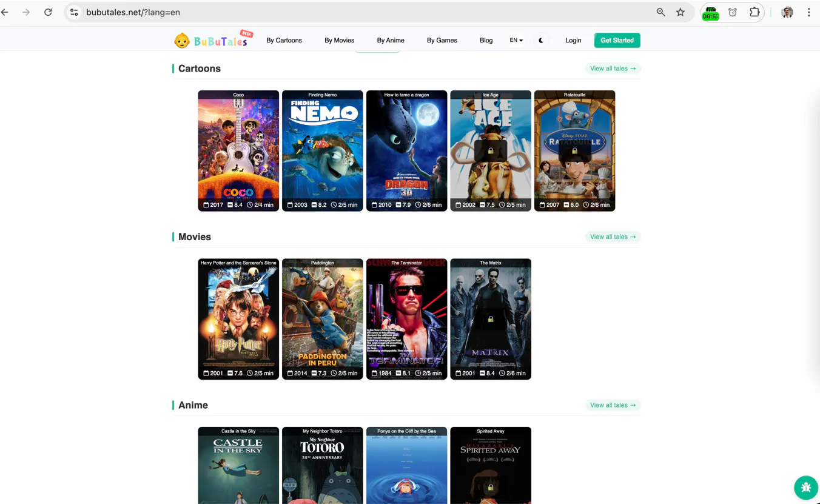Expand the EN language dropdown

click(x=516, y=41)
